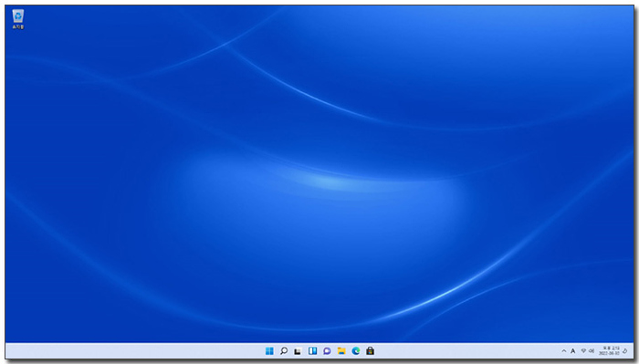
Task: Click the speaker volume tray icon
Action: pos(591,351)
